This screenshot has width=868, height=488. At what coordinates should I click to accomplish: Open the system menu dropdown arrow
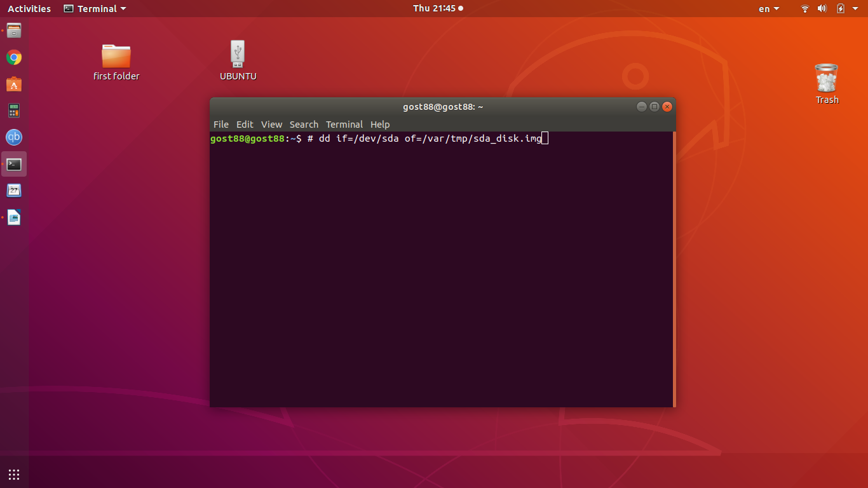tap(857, 9)
